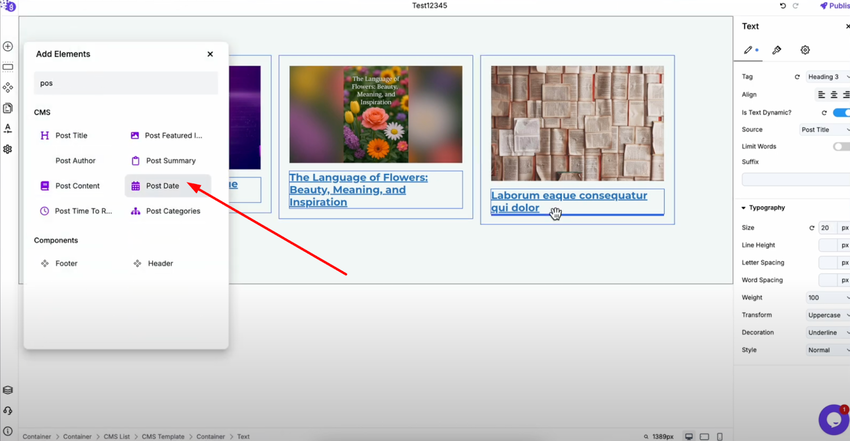The image size is (850, 441).
Task: Expand the Transform dropdown showing Uppercase
Action: pyautogui.click(x=827, y=315)
